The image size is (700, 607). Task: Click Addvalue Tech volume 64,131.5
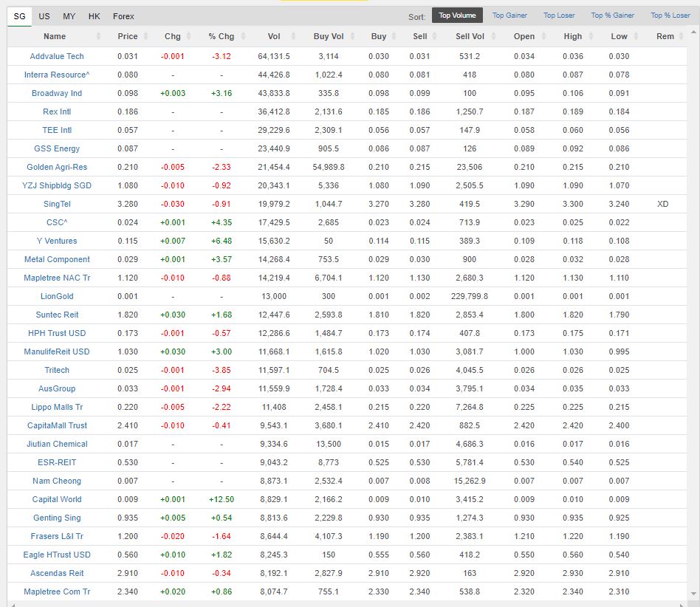(274, 56)
